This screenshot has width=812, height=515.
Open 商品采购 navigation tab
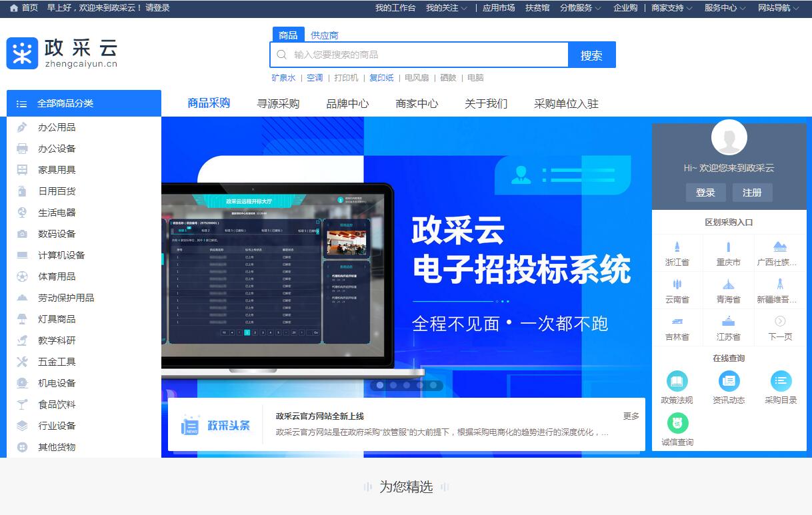click(x=209, y=103)
